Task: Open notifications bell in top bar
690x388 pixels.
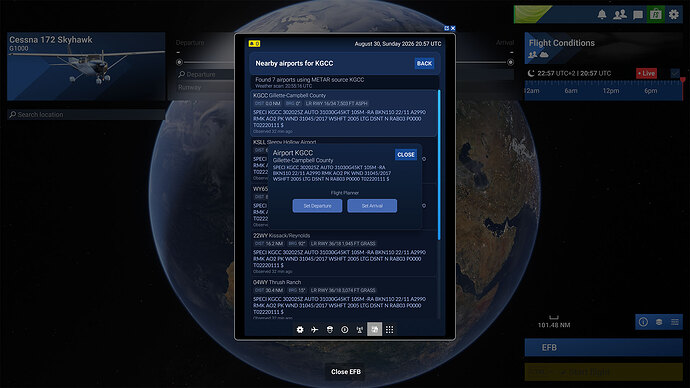Action: [x=602, y=15]
